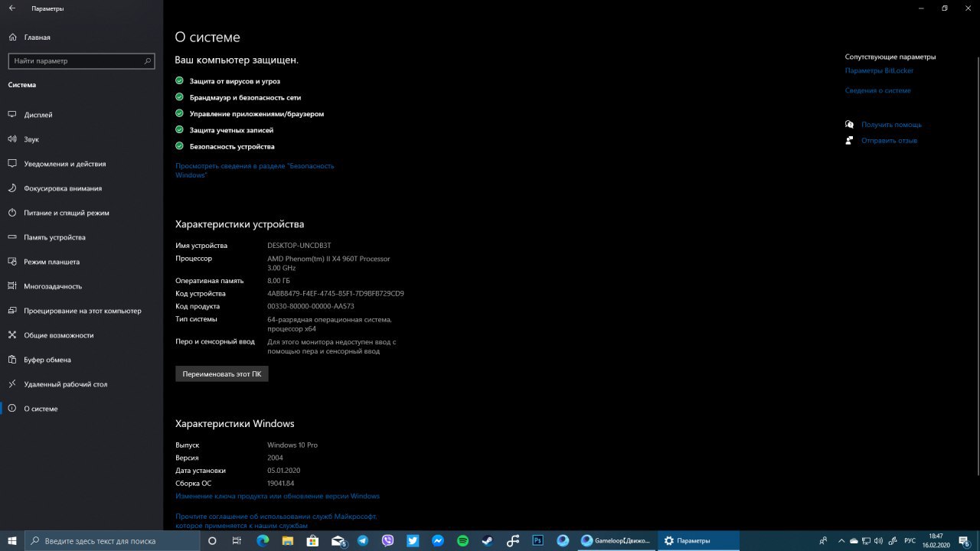980x551 pixels.
Task: Open Telegram from taskbar
Action: [363, 540]
